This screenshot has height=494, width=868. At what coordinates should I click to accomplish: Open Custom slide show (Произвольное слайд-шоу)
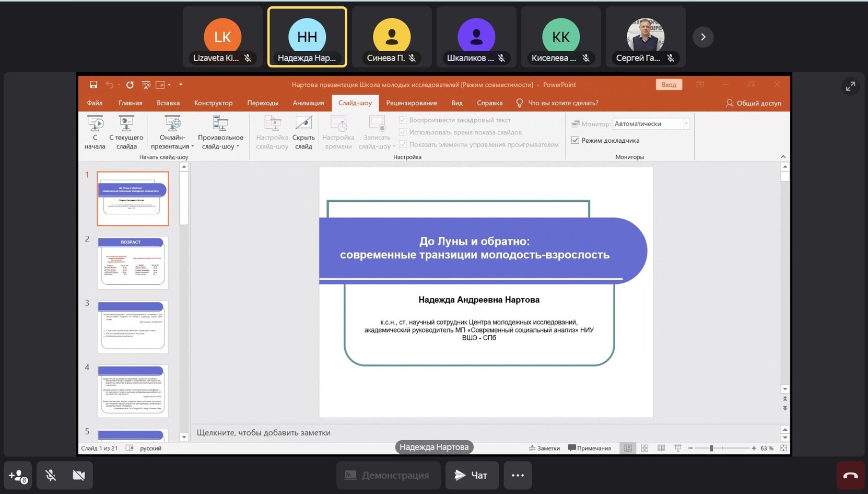click(220, 133)
